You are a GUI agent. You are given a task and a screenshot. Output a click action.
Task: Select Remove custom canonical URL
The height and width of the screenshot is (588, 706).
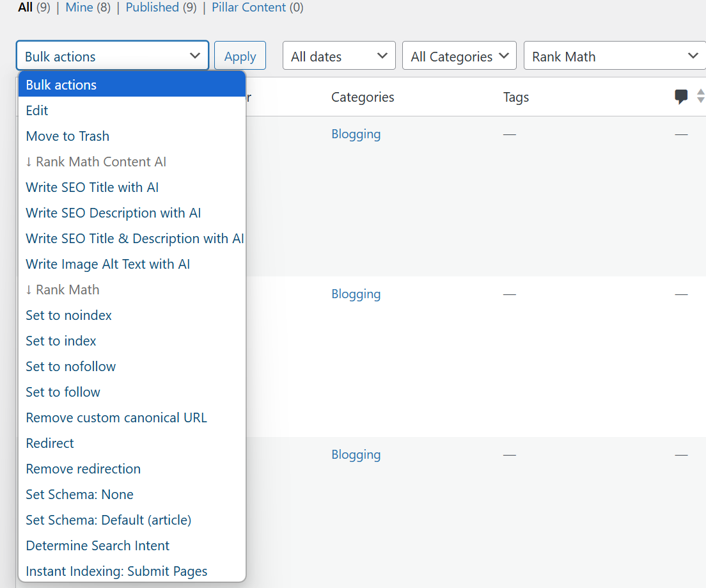(116, 418)
